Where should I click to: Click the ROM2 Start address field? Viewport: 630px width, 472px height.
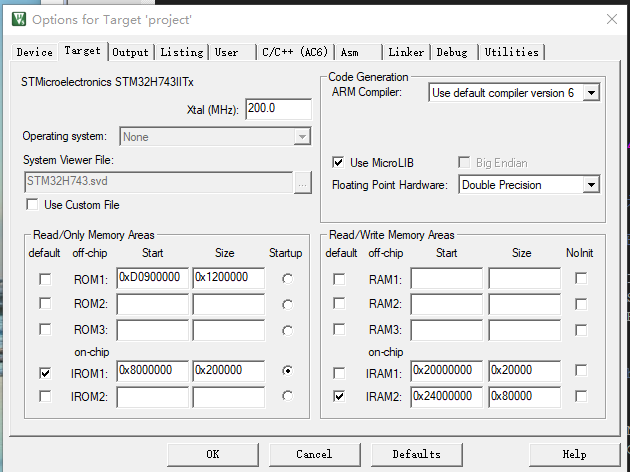(153, 304)
